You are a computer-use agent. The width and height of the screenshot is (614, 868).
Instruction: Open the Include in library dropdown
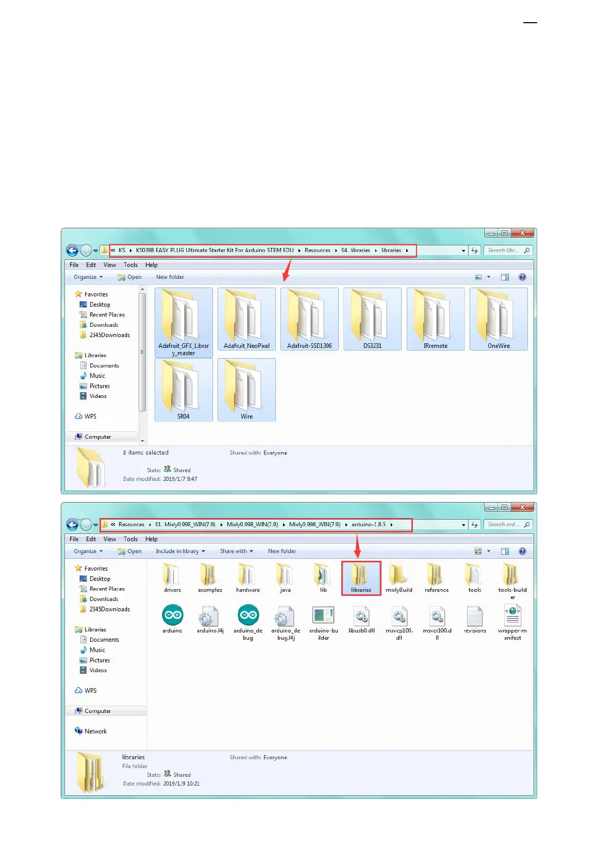pyautogui.click(x=180, y=551)
